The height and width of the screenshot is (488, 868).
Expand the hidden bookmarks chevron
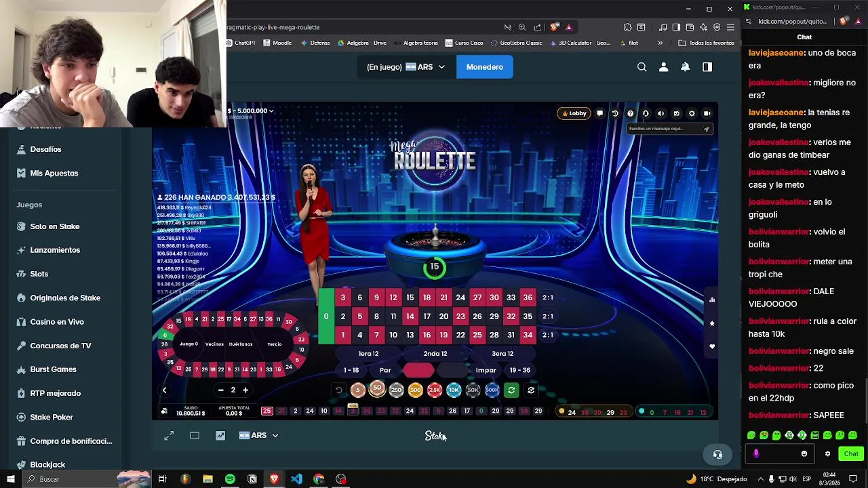pos(660,43)
